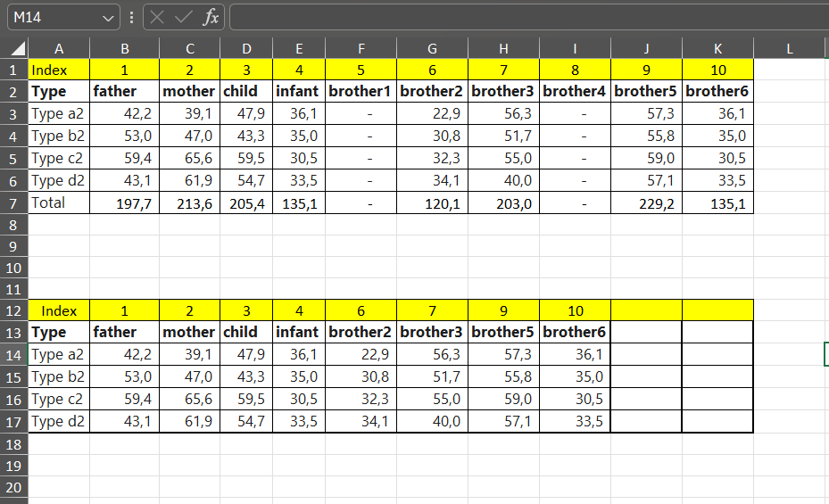
Task: Open the Name Box dropdown arrow
Action: click(x=108, y=18)
